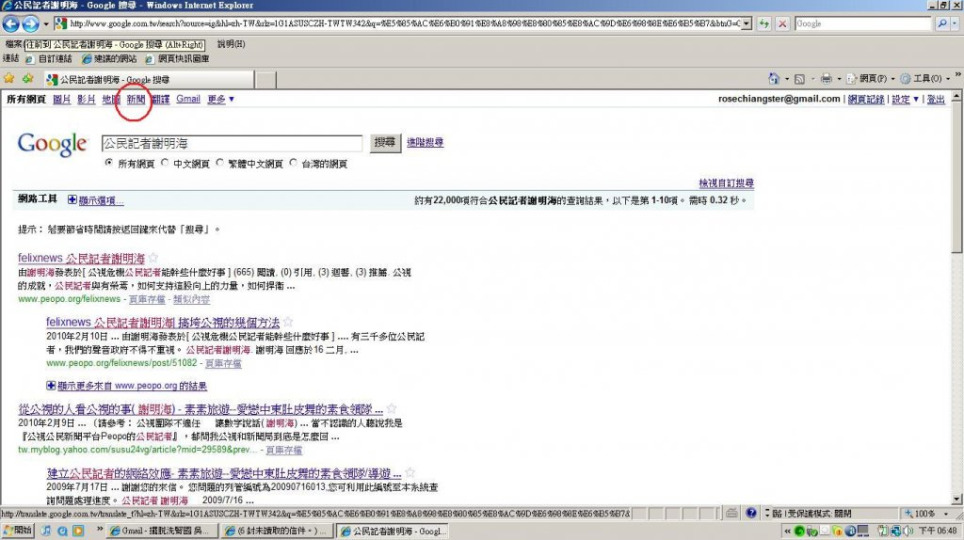Screen dimensions: 964x540
Task: Open the 說明(H) menu
Action: 231,44
